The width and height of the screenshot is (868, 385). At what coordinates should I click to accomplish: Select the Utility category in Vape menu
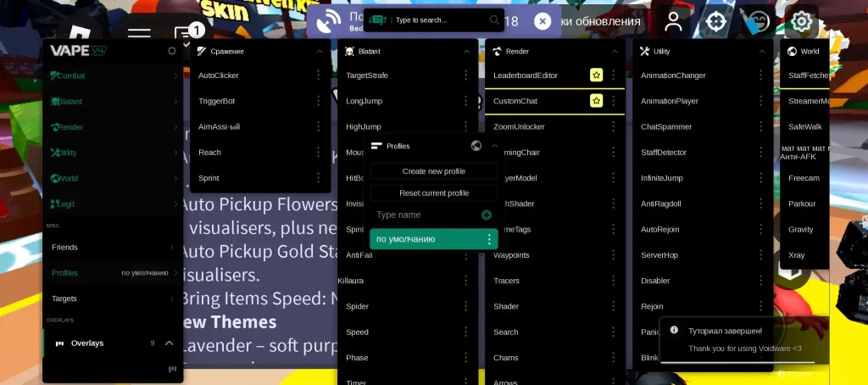coord(113,153)
